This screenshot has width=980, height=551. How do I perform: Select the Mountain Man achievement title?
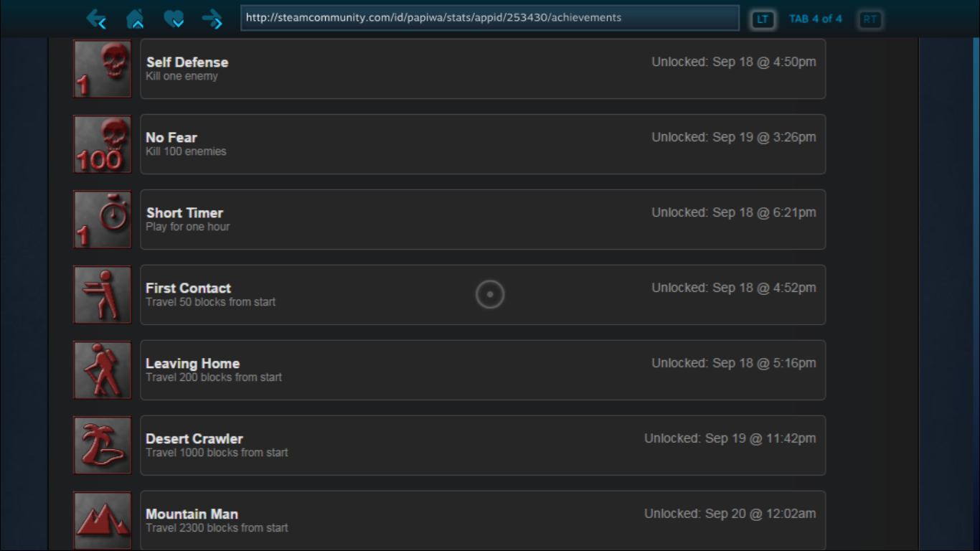pyautogui.click(x=192, y=514)
